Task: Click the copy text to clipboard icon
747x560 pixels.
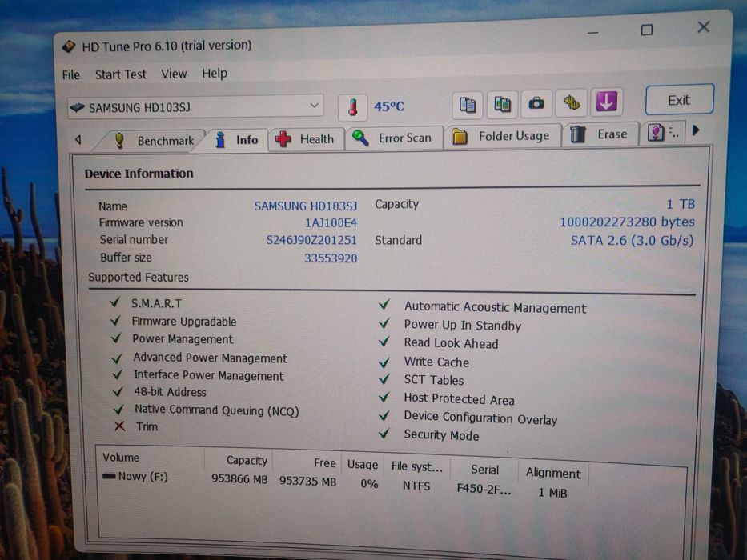Action: (x=468, y=104)
